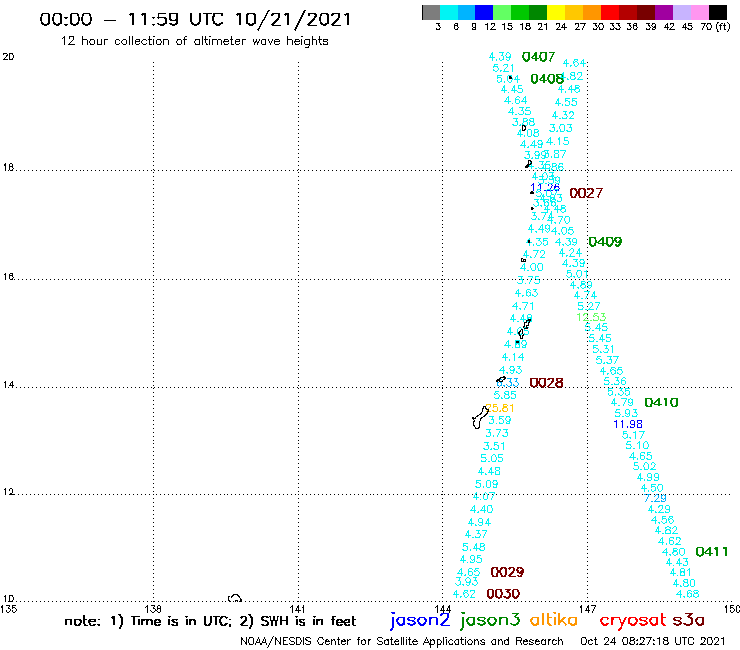Click the black swatch ending the color bar
This screenshot has height=650, width=740.
coord(717,12)
